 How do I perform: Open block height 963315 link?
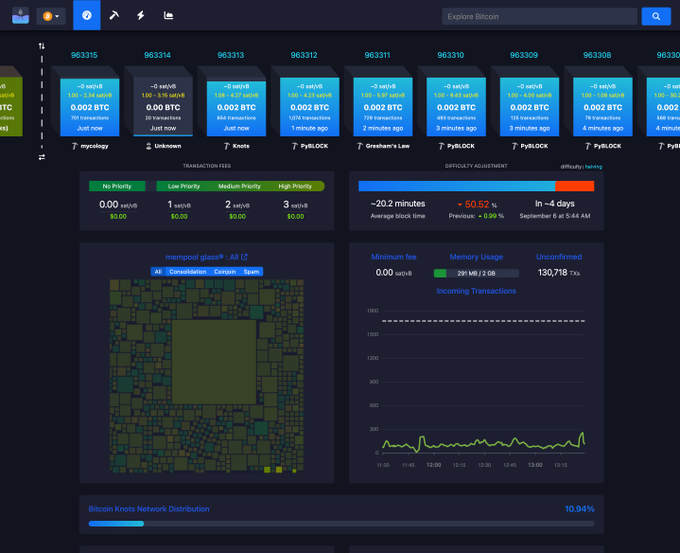[x=84, y=55]
